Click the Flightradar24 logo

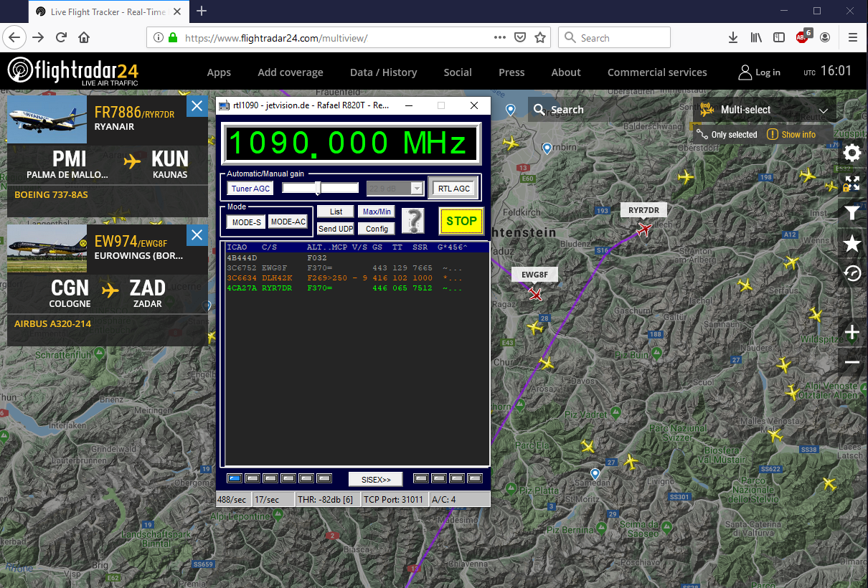(73, 72)
